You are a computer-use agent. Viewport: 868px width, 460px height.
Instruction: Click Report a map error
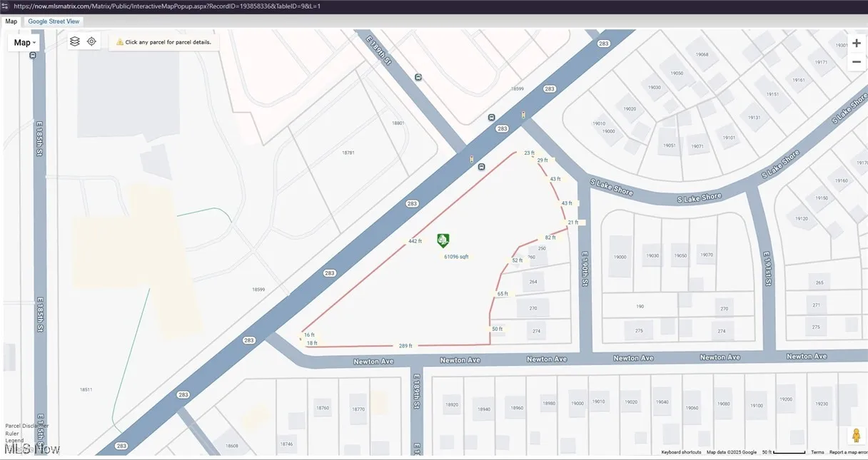[848, 452]
